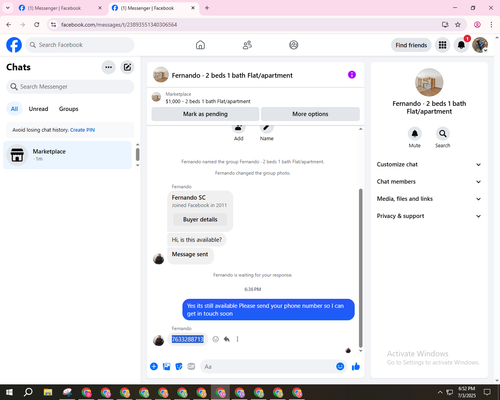This screenshot has width=500, height=400.
Task: Mute conversation using bell icon
Action: coord(415,134)
